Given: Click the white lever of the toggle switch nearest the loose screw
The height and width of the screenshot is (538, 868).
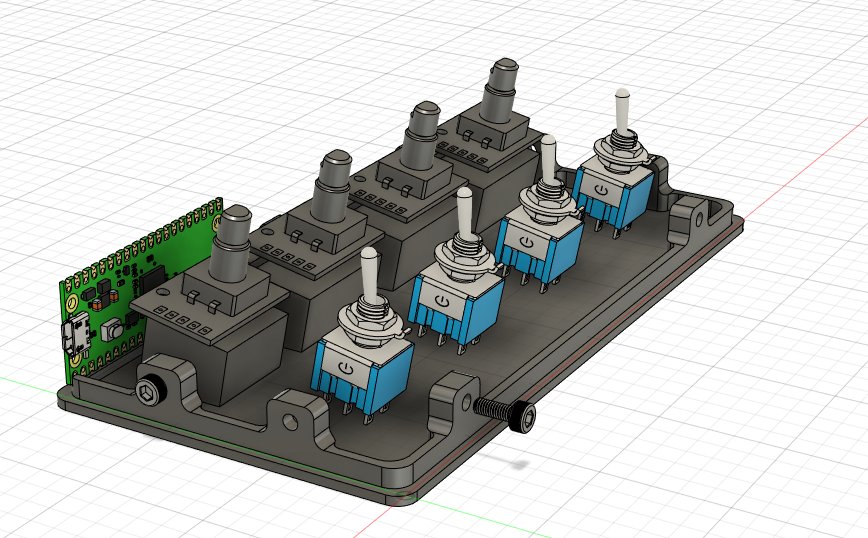Looking at the screenshot, I should 369,276.
